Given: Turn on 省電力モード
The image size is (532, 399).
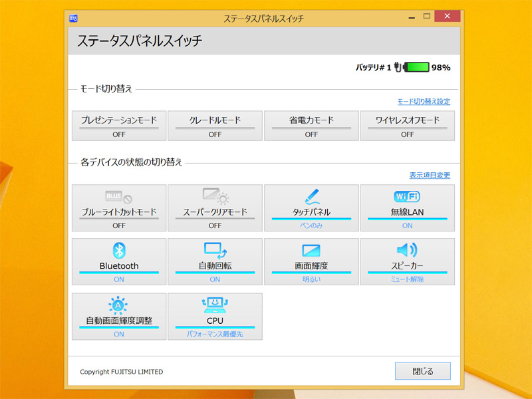Looking at the screenshot, I should click(x=311, y=126).
